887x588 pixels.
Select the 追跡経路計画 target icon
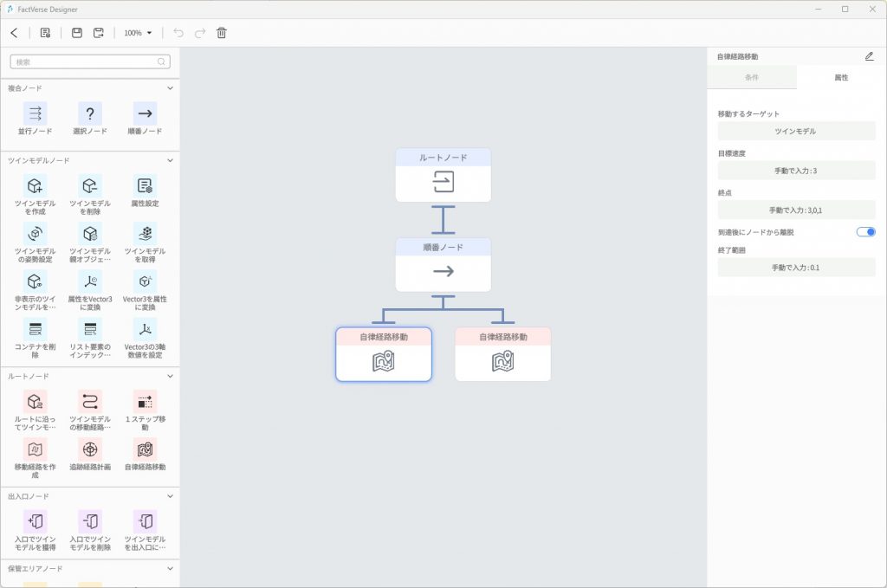coord(90,449)
